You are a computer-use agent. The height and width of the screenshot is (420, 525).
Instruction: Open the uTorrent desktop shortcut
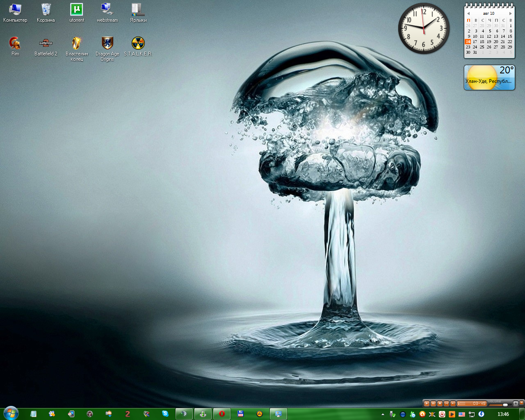click(77, 10)
